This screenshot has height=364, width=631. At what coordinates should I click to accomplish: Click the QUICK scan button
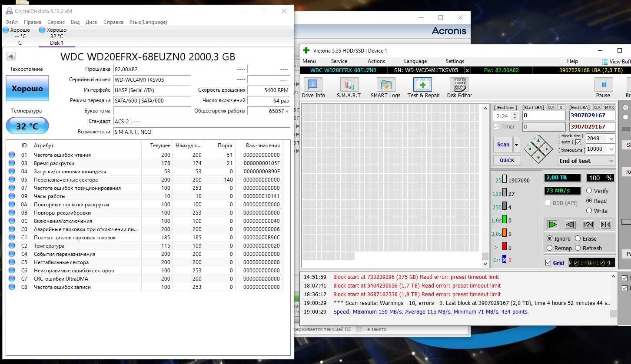(x=507, y=160)
